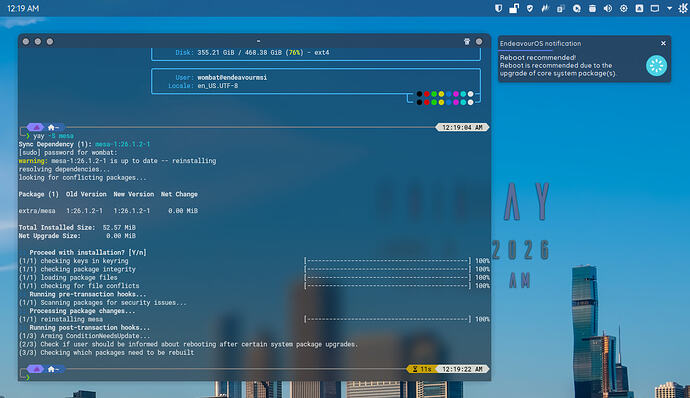Click the '(2/3) Check if user should be informed' line
Viewport: 690px width, 398px height.
[x=188, y=344]
